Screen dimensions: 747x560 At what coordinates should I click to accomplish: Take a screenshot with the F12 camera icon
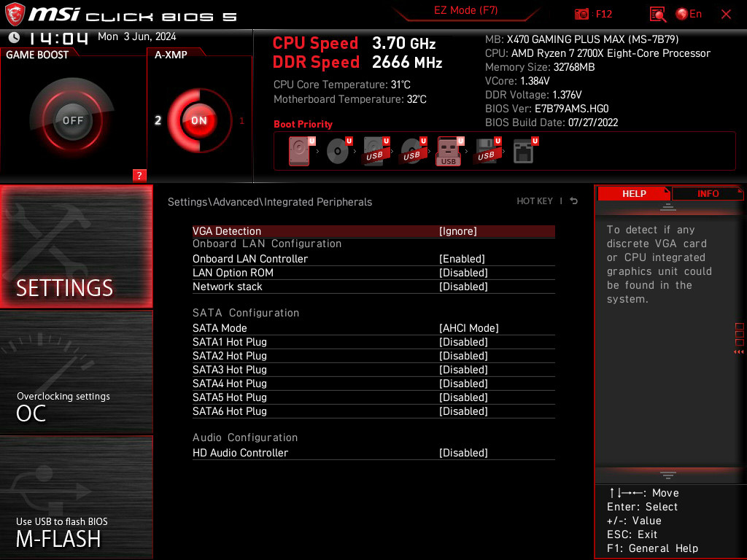click(x=581, y=15)
